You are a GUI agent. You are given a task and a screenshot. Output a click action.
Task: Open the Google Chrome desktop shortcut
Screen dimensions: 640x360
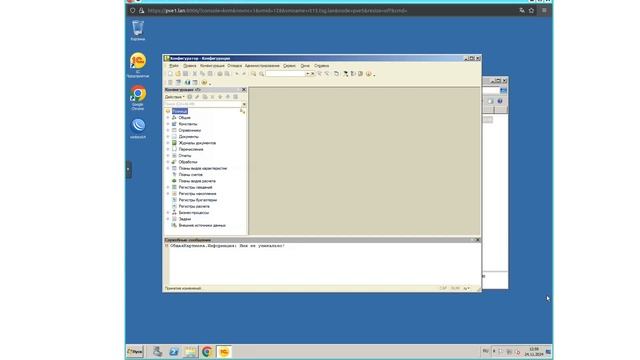coord(138,98)
